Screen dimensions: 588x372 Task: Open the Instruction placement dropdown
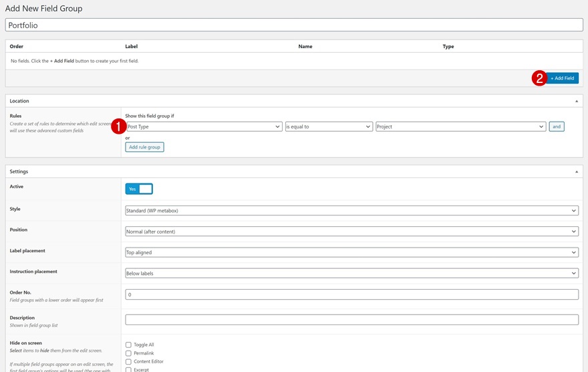pyautogui.click(x=351, y=274)
